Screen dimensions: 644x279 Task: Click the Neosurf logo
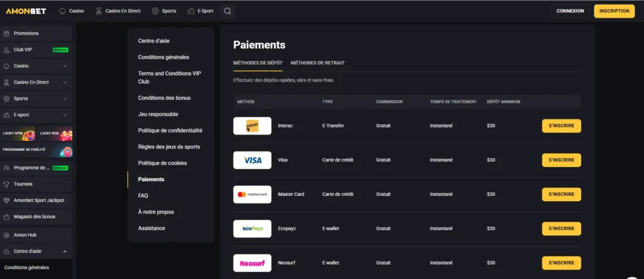(252, 263)
